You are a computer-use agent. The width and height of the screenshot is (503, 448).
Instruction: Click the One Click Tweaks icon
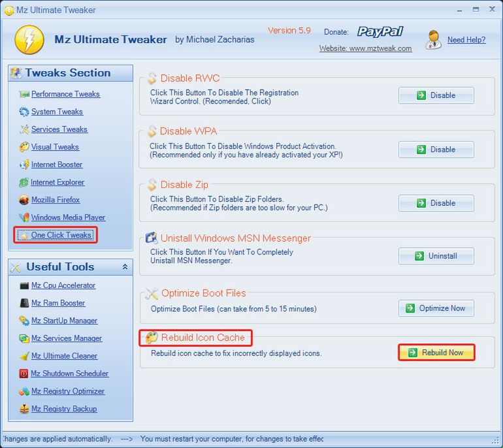[24, 235]
